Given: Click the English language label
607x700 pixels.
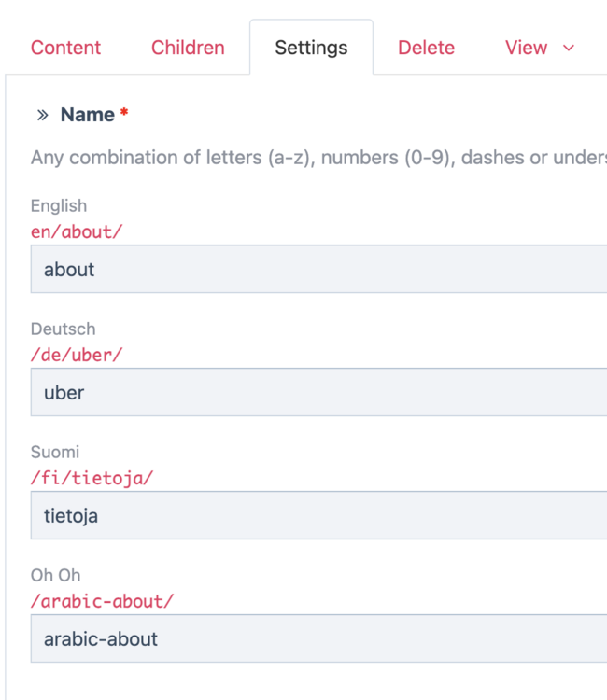Looking at the screenshot, I should tap(58, 205).
